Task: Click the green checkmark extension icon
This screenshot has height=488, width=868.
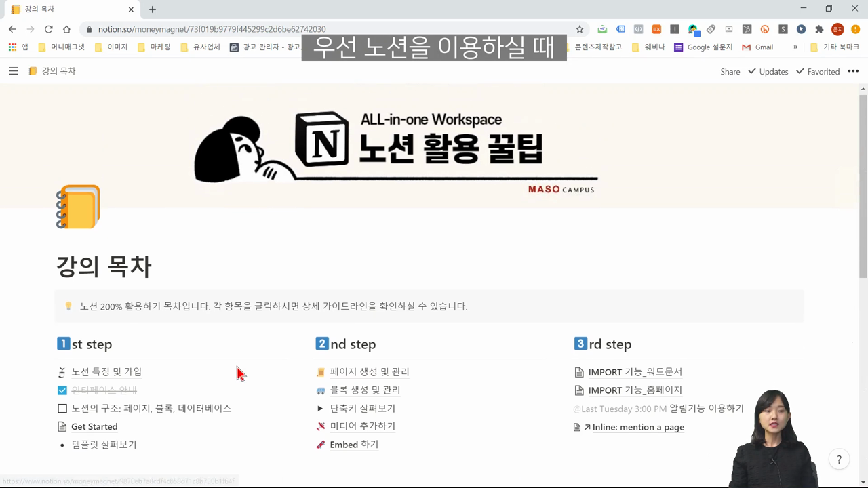Action: click(x=602, y=29)
